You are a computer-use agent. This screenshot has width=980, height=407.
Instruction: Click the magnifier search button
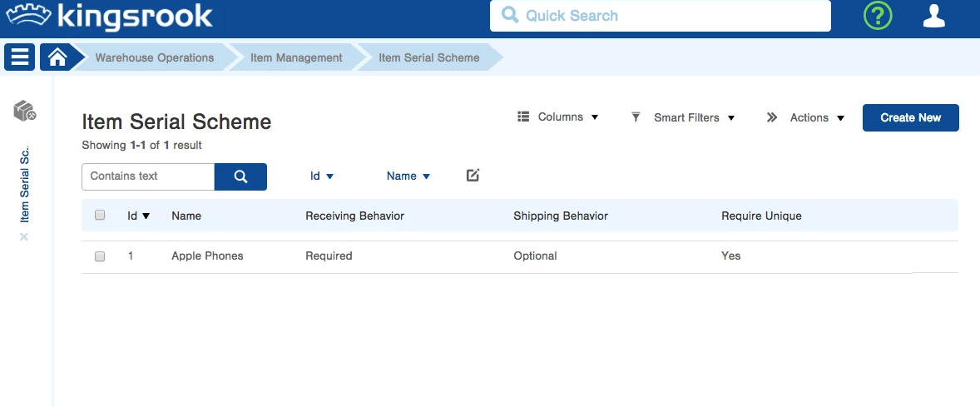click(x=240, y=176)
